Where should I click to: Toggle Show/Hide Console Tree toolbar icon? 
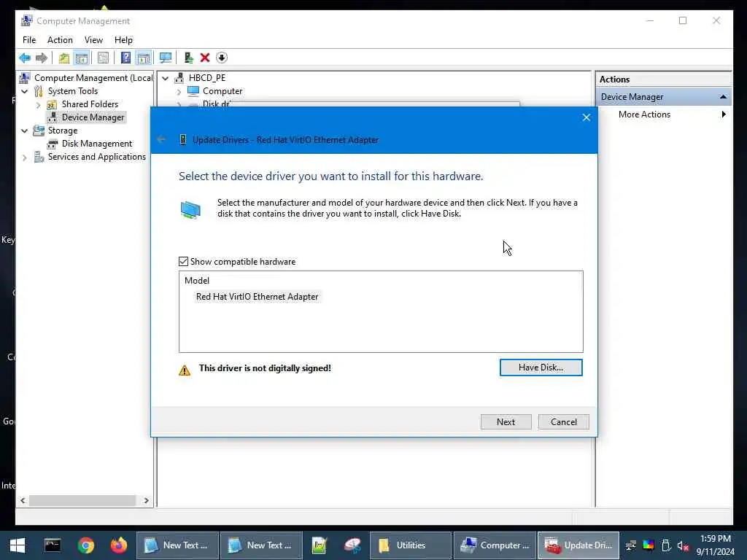[x=82, y=58]
